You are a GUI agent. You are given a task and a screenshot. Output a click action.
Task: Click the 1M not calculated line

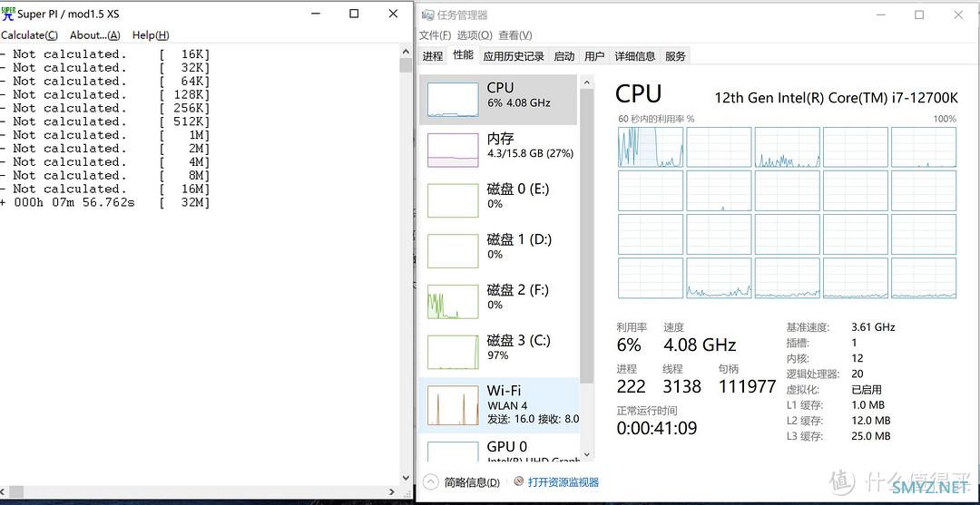coord(105,135)
